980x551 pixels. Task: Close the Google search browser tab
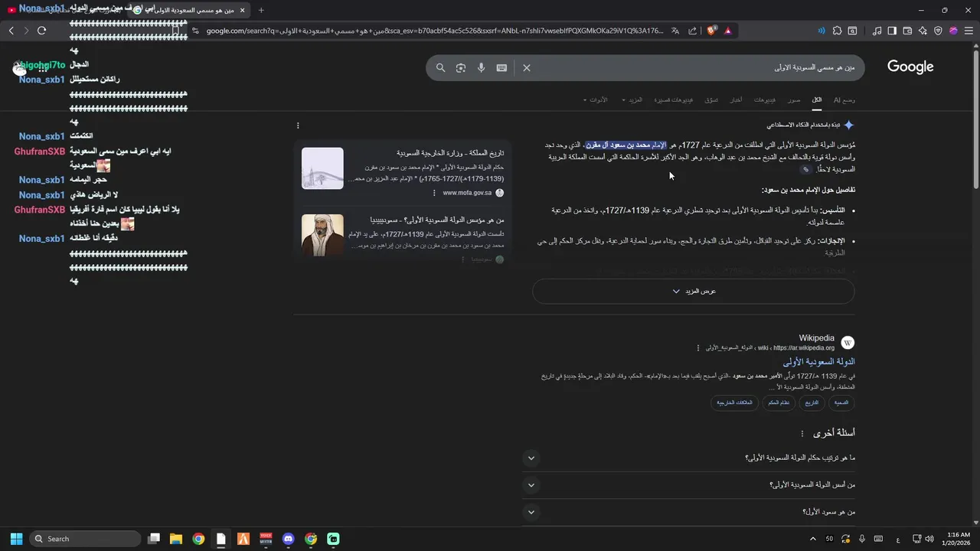(243, 10)
